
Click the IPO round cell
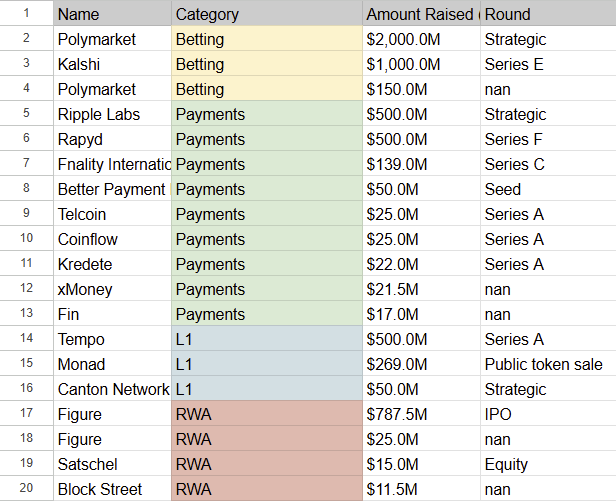point(547,414)
